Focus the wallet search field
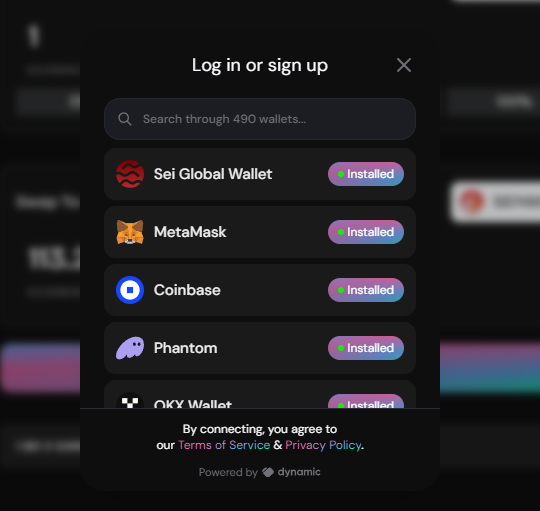Viewport: 540px width, 511px height. [x=260, y=119]
